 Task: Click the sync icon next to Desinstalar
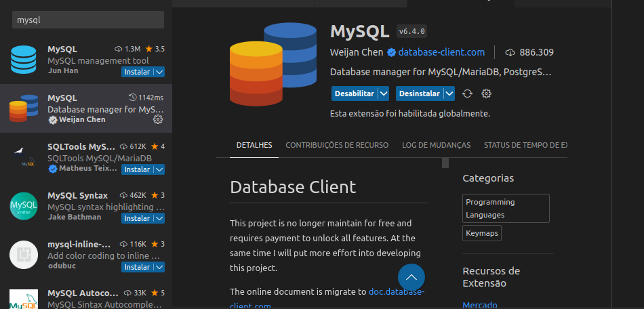click(x=467, y=94)
